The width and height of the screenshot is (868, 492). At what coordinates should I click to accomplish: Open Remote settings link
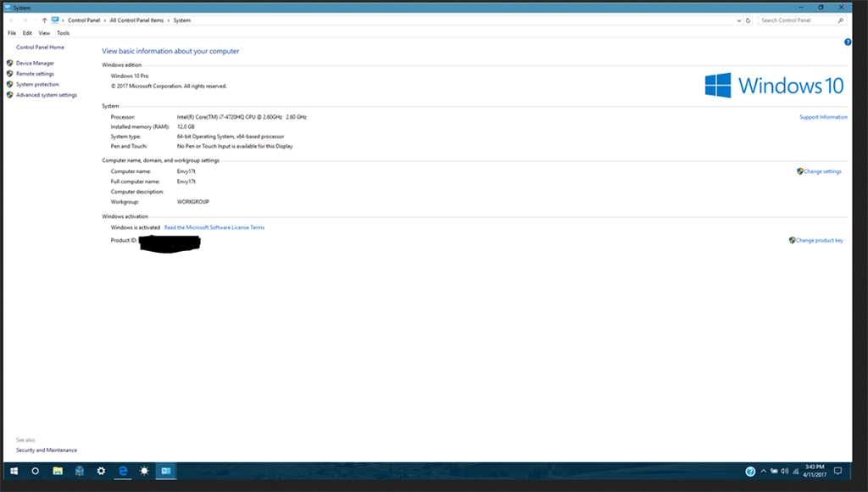click(35, 74)
